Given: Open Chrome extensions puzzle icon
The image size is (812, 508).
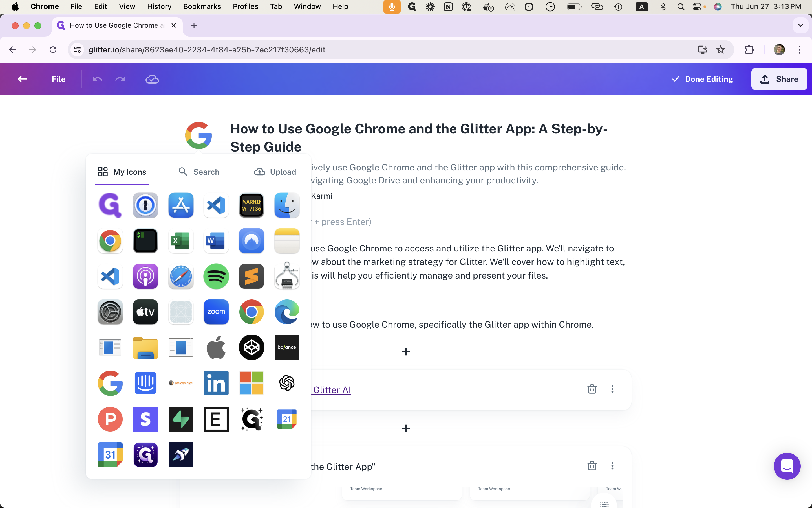Looking at the screenshot, I should [x=749, y=50].
